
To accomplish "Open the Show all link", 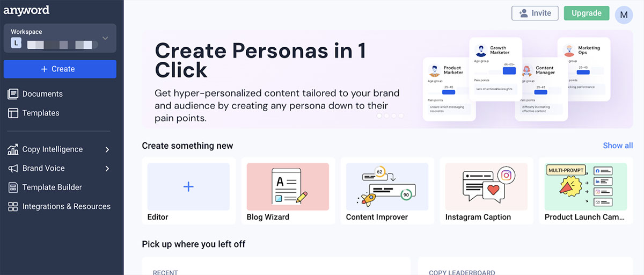I will pyautogui.click(x=618, y=146).
